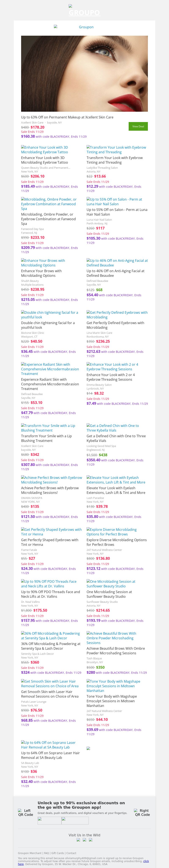Open the Lip Blushing Treatment deal link
This screenshot has width=169, height=868.
[x=48, y=428]
